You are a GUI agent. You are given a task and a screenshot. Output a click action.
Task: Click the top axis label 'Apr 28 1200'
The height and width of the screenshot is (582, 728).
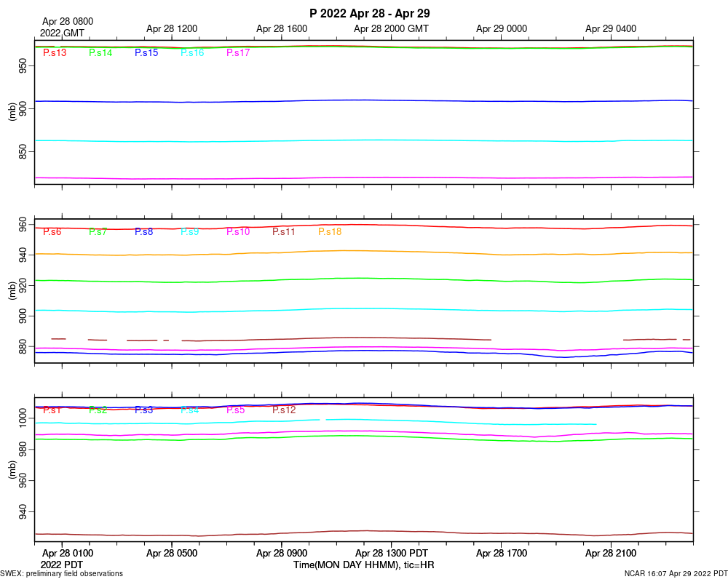click(x=172, y=29)
